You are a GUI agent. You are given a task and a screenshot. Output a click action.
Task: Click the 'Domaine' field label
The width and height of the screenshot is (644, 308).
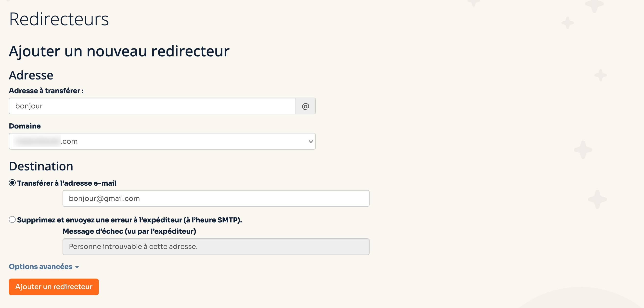[25, 126]
